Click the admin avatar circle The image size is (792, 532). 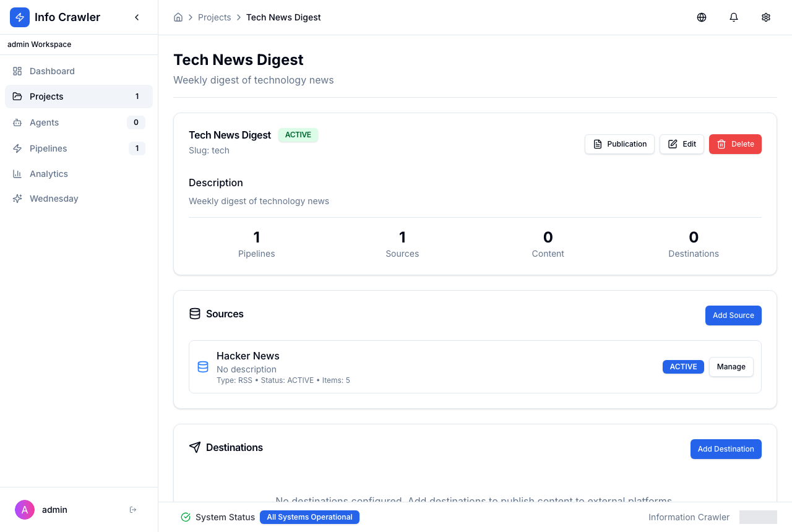tap(25, 510)
